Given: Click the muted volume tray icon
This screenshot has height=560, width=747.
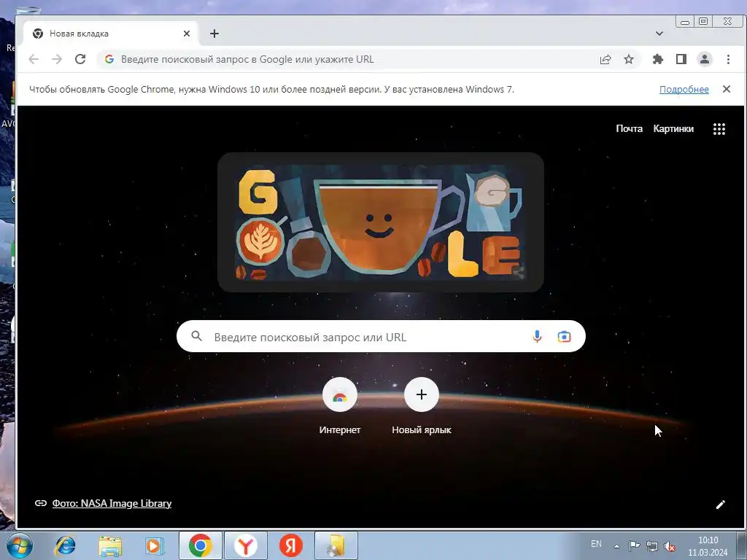Looking at the screenshot, I should [670, 546].
